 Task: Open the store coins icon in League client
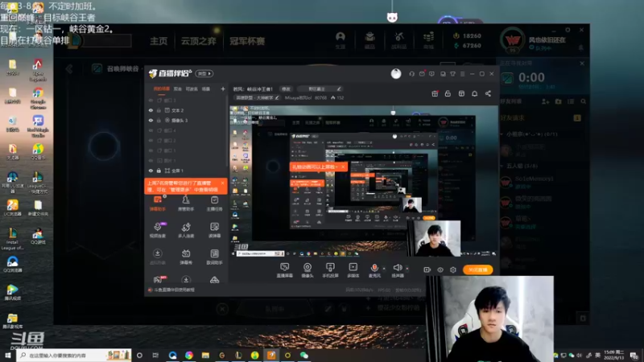click(428, 39)
